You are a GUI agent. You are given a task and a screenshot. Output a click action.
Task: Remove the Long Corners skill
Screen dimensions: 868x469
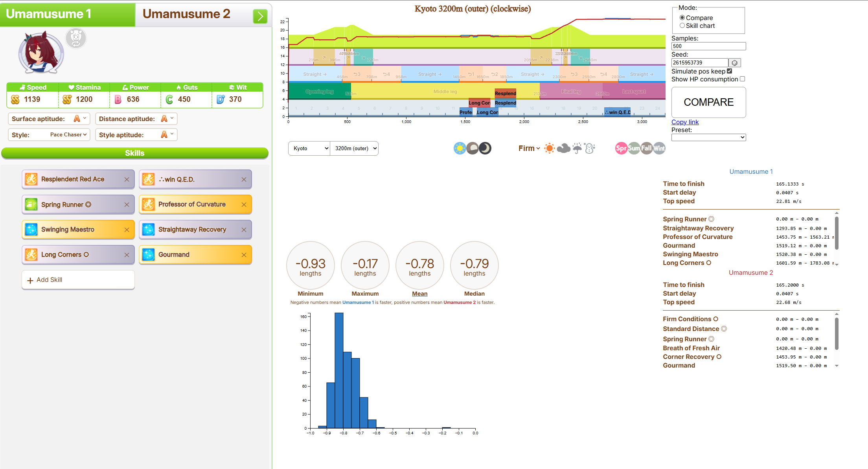127,255
